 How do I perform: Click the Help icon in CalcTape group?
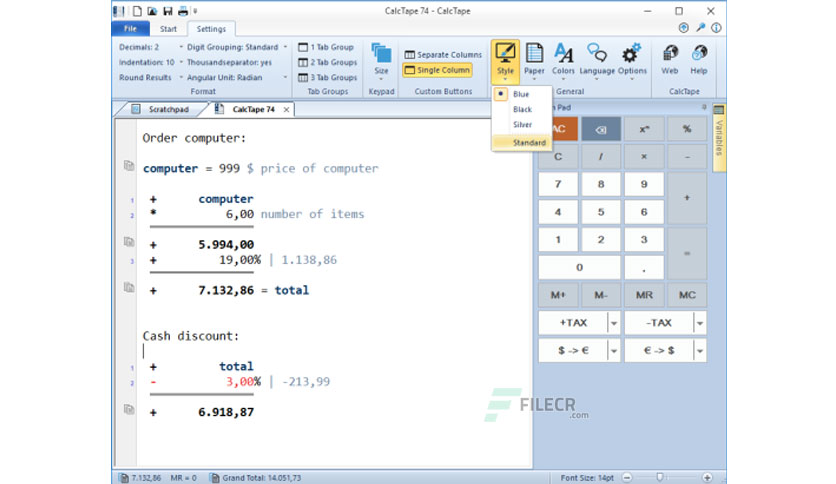(698, 60)
